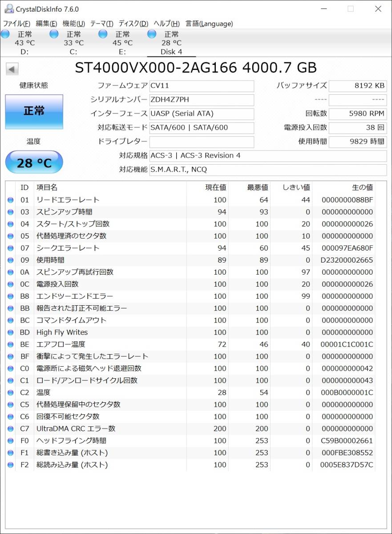Click status dot for ID F0 ヘッドフライング時間
The height and width of the screenshot is (534, 392).
click(x=10, y=441)
